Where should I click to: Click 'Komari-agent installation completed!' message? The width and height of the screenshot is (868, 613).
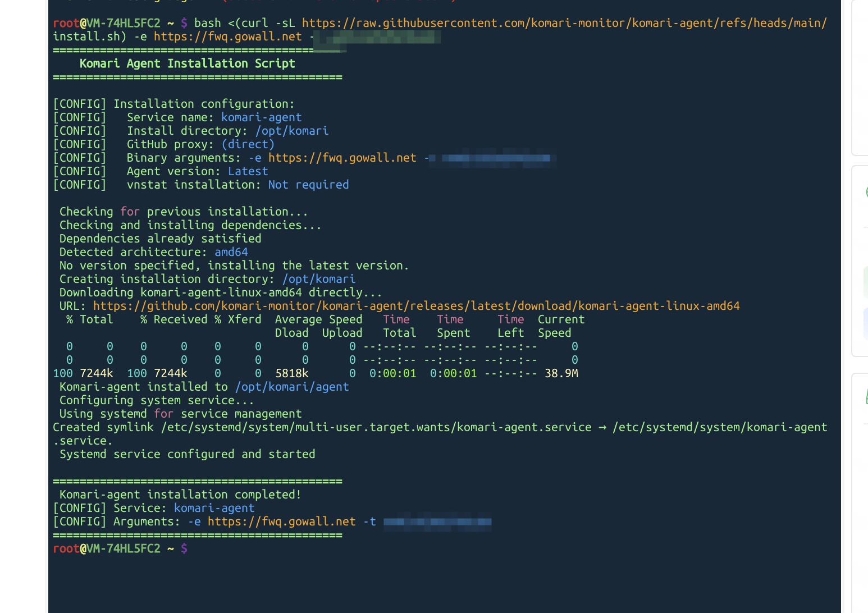click(180, 495)
